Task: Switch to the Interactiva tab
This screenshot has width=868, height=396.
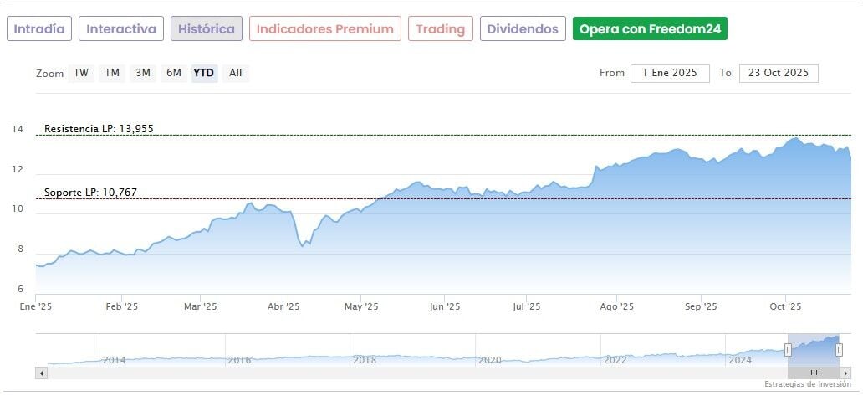Action: click(121, 29)
